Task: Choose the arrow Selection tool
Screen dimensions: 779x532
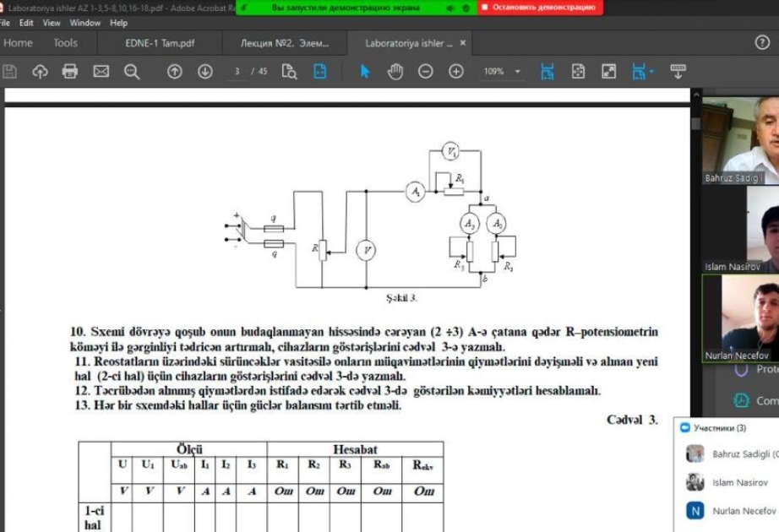Action: pyautogui.click(x=365, y=72)
